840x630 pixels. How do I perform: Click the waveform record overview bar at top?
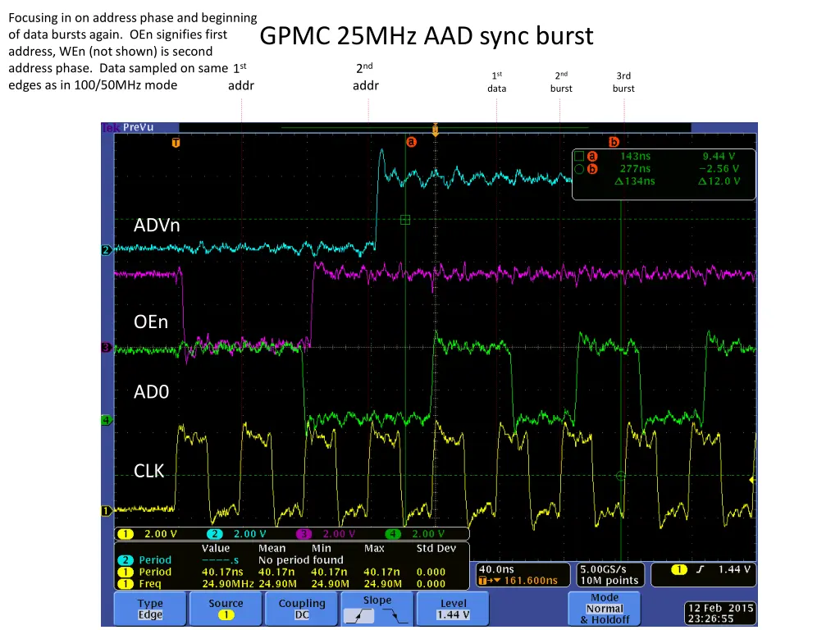[435, 127]
